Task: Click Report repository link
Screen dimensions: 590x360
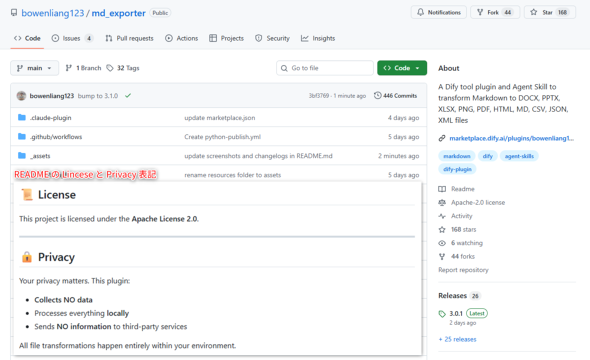Action: tap(464, 270)
